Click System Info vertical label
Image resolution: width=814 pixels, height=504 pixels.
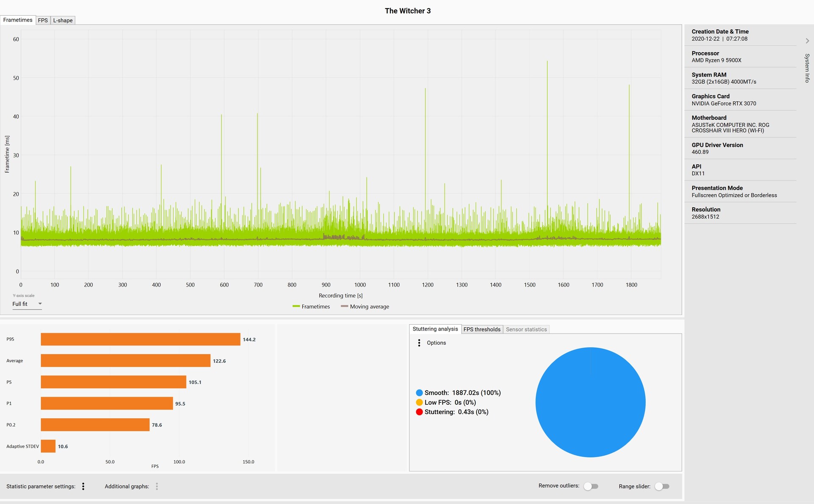tap(807, 68)
